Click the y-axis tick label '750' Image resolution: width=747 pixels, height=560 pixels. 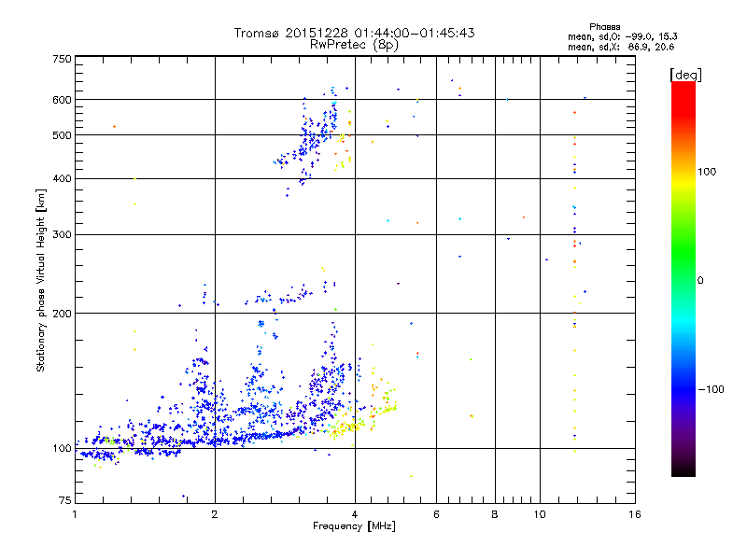[x=62, y=59]
